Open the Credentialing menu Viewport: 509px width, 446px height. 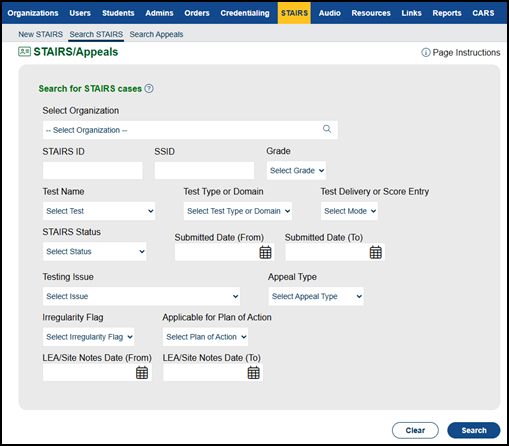pos(245,13)
